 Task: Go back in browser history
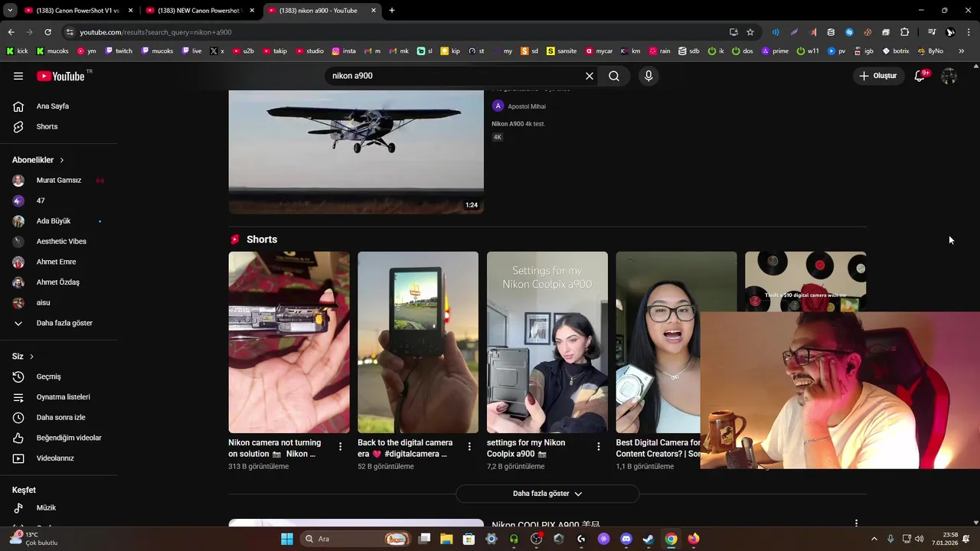(11, 32)
